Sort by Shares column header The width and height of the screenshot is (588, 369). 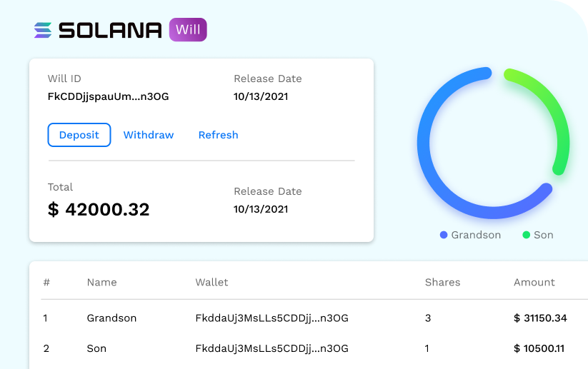coord(442,282)
